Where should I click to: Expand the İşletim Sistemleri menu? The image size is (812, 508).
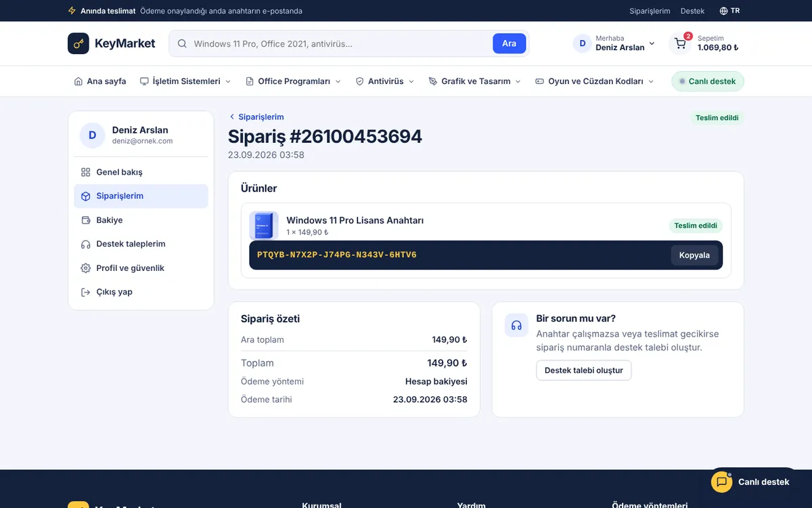(185, 81)
